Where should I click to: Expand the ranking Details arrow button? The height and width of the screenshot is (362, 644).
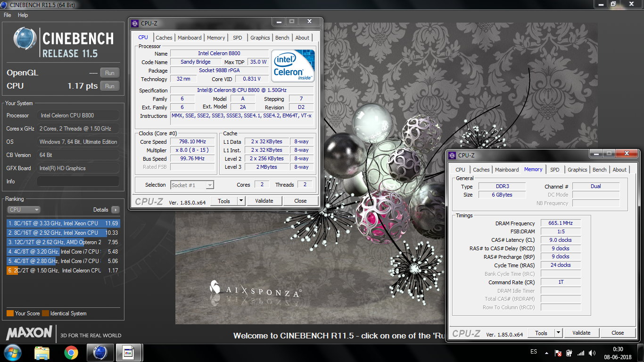pyautogui.click(x=116, y=210)
